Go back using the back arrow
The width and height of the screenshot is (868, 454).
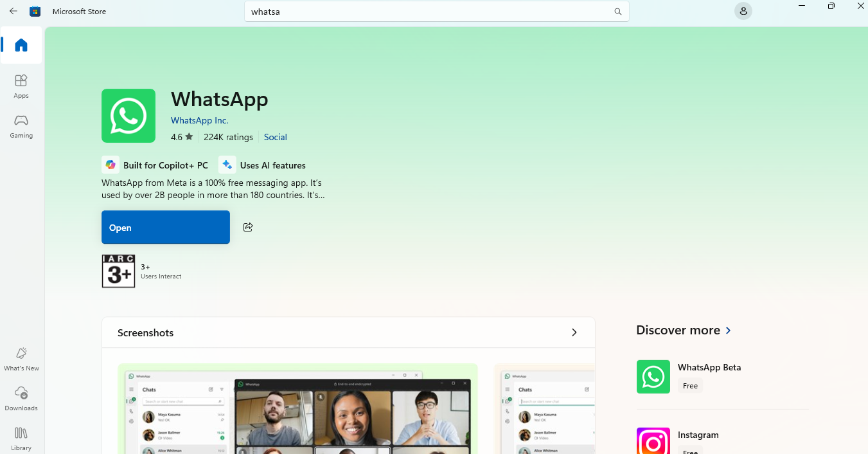[x=13, y=12]
